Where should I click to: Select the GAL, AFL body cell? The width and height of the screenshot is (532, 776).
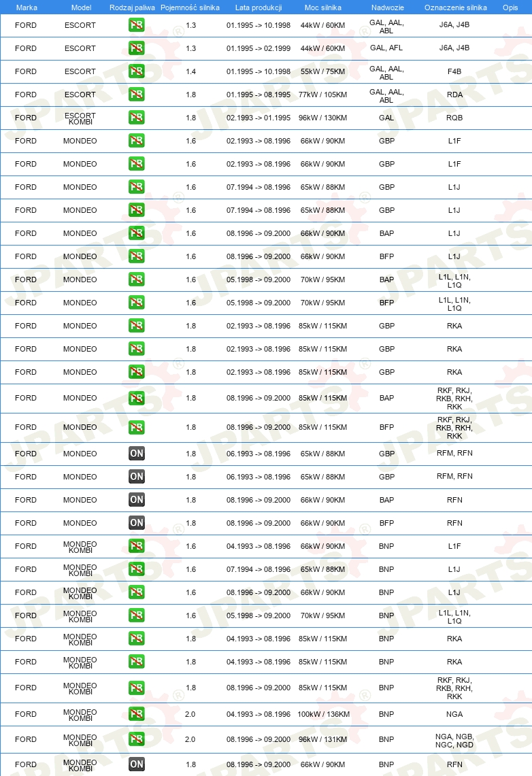coord(386,48)
